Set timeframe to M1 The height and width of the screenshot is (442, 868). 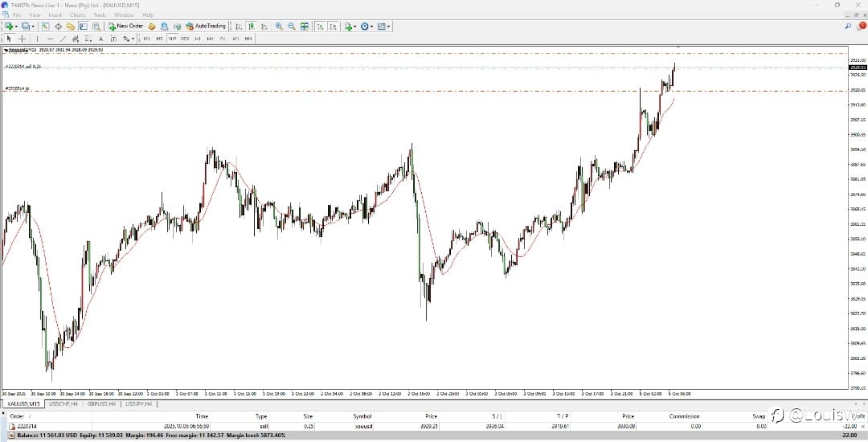(147, 39)
